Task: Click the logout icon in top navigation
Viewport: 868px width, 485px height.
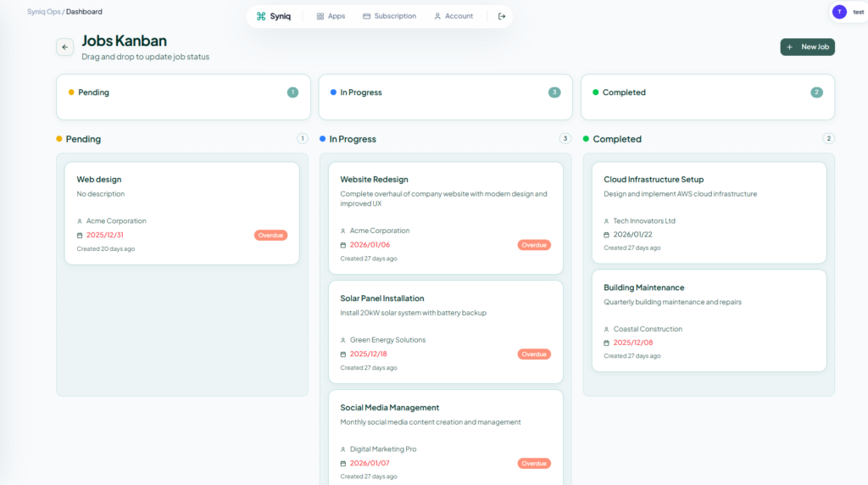Action: pyautogui.click(x=502, y=16)
